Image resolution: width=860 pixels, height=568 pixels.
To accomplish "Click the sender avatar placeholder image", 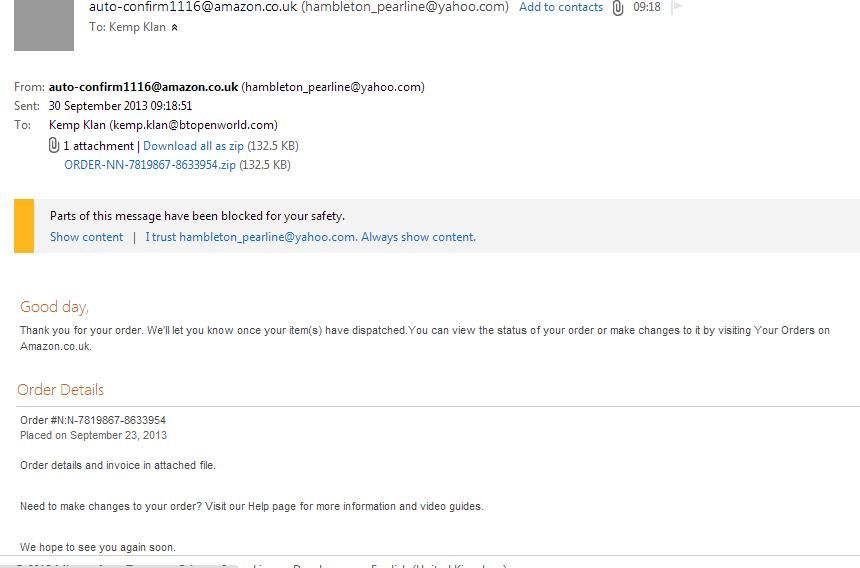I will tap(44, 25).
